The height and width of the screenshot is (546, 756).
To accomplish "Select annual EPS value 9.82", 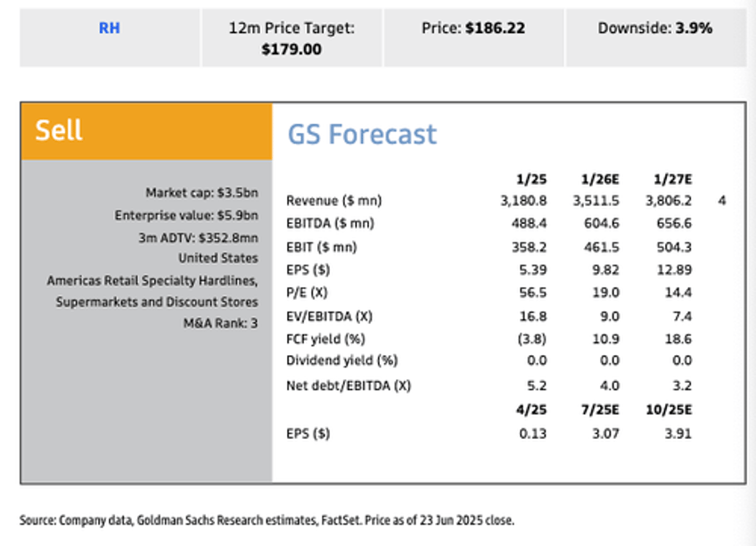I will 605,269.
